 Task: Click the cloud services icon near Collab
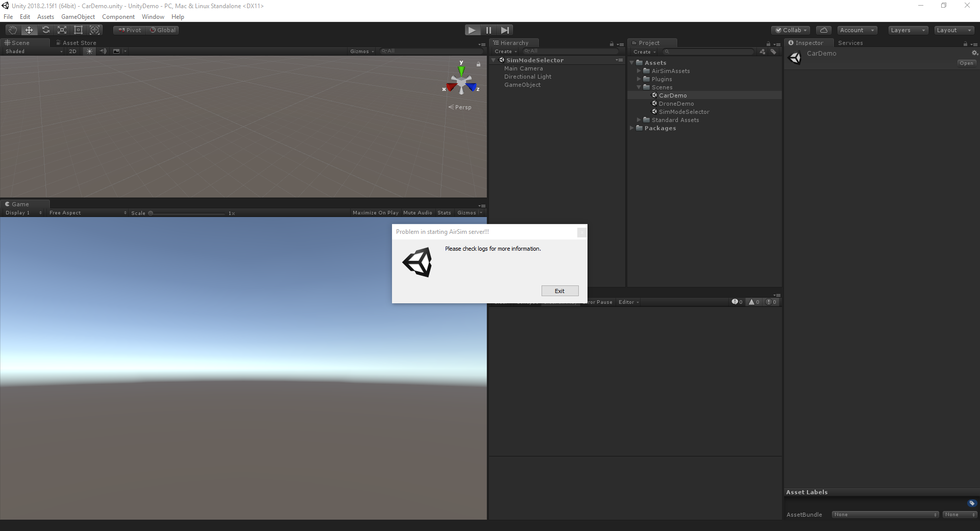pos(823,30)
